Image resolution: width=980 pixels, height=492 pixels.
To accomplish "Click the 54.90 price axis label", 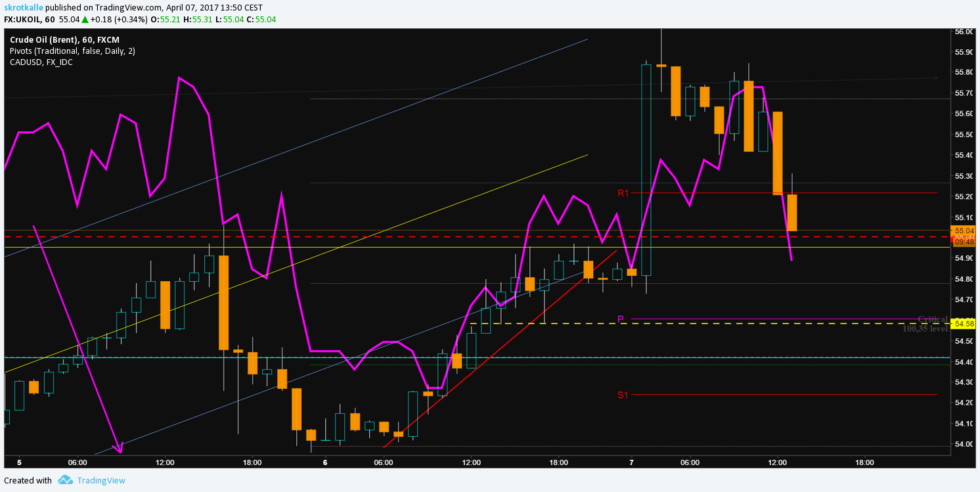I will pos(964,258).
